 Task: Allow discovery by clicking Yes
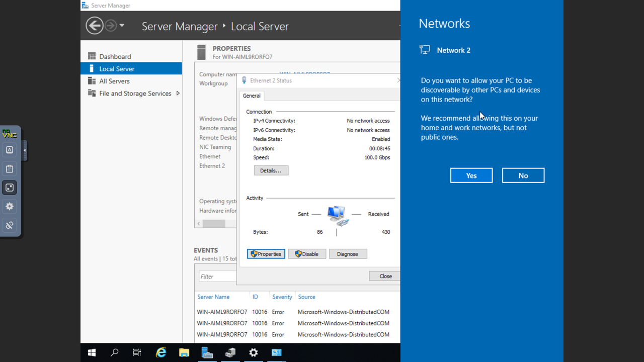pyautogui.click(x=471, y=175)
